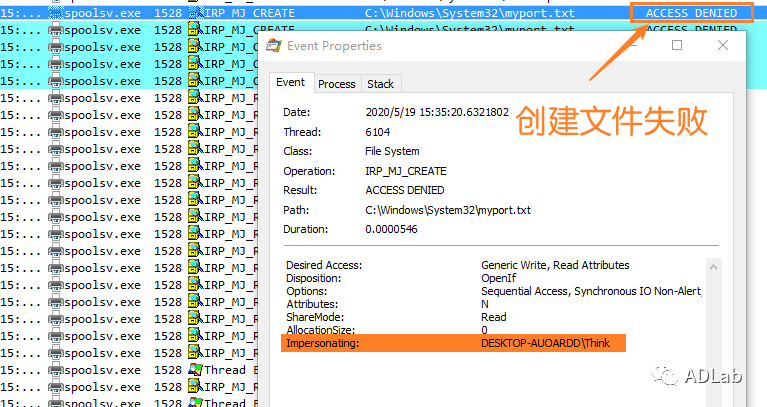
Task: Click the first Thread event row icon
Action: tap(195, 370)
